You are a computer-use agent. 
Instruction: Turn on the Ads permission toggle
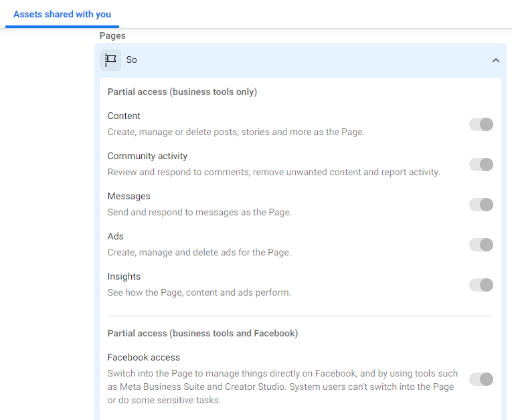[x=481, y=245]
